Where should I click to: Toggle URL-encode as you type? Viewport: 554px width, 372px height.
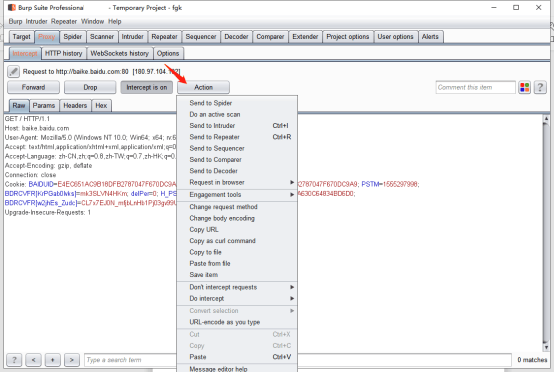pyautogui.click(x=237, y=322)
